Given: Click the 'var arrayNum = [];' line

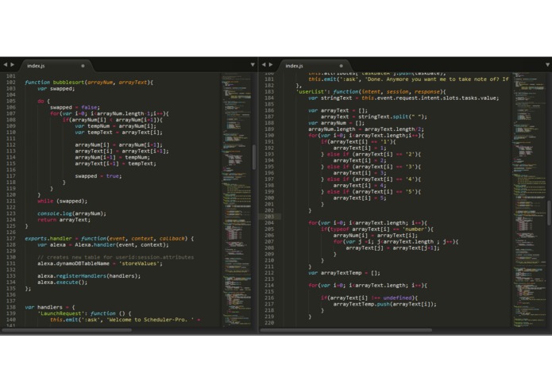Looking at the screenshot, I should point(337,123).
